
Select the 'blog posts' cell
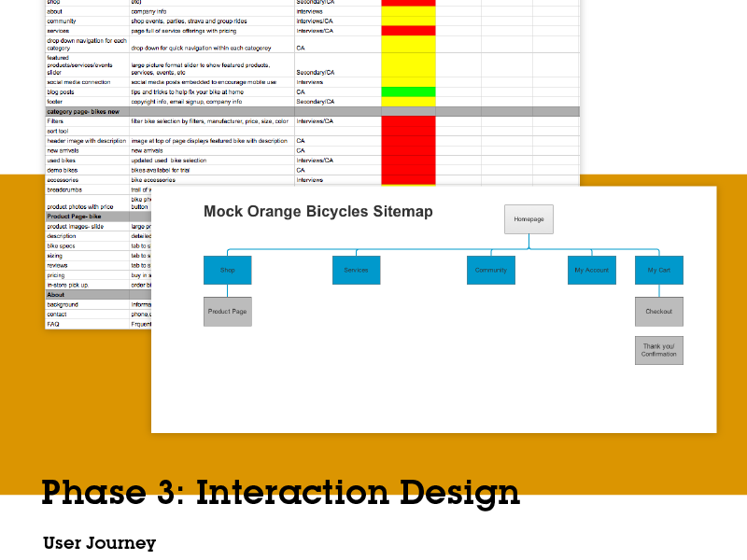tap(87, 91)
